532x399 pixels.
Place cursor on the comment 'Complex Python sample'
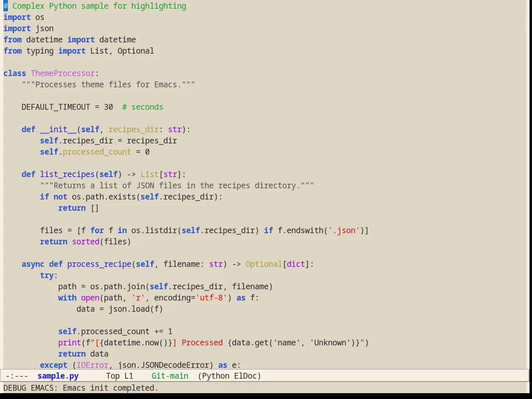60,6
